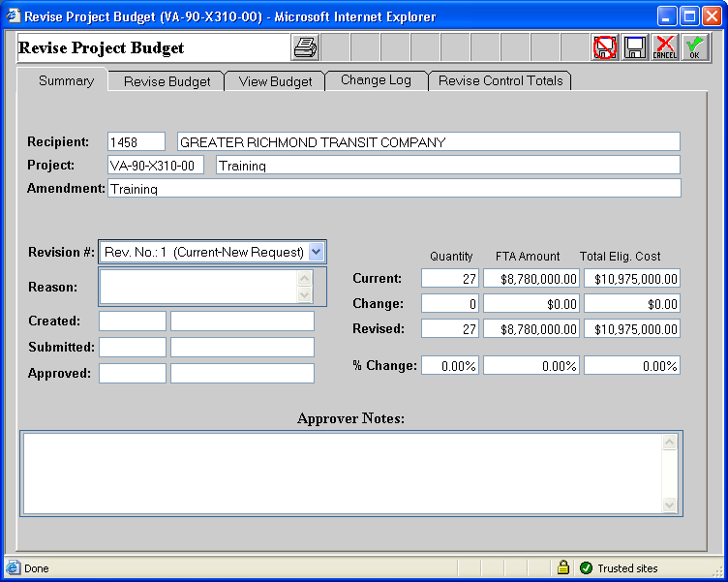The height and width of the screenshot is (582, 728).
Task: Click the first Approved field
Action: [x=133, y=374]
